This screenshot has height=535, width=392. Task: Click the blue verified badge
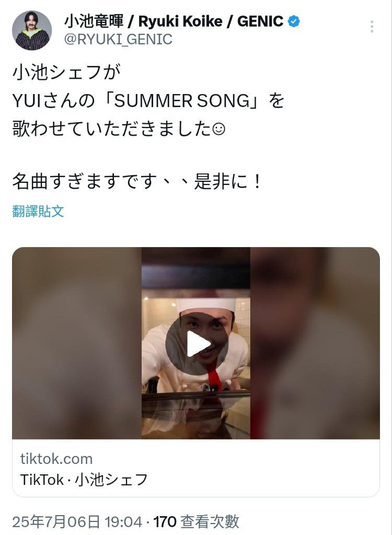(294, 21)
